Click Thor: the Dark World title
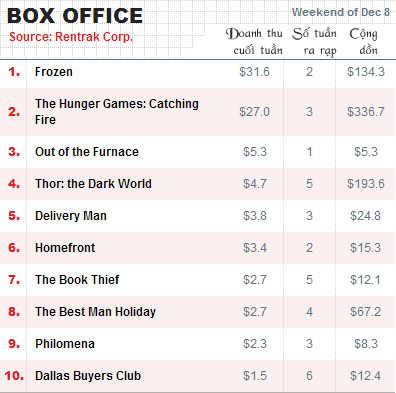396x393 pixels. tap(93, 184)
